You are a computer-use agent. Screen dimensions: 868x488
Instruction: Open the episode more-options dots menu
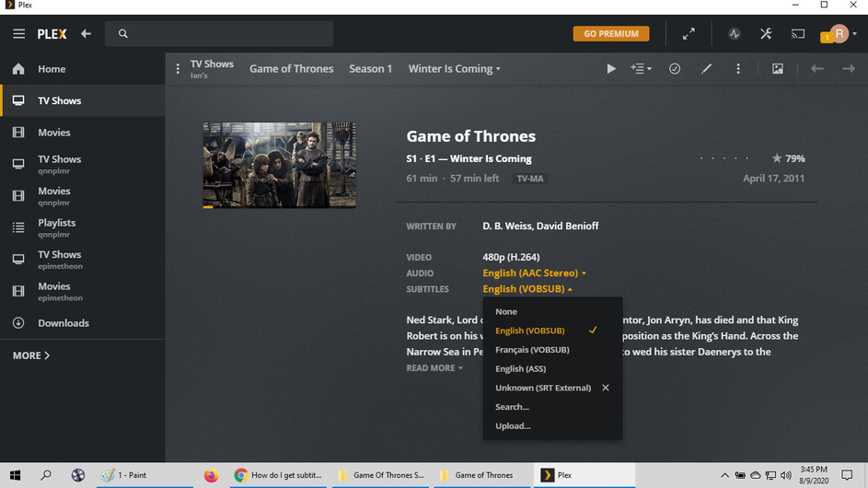738,69
